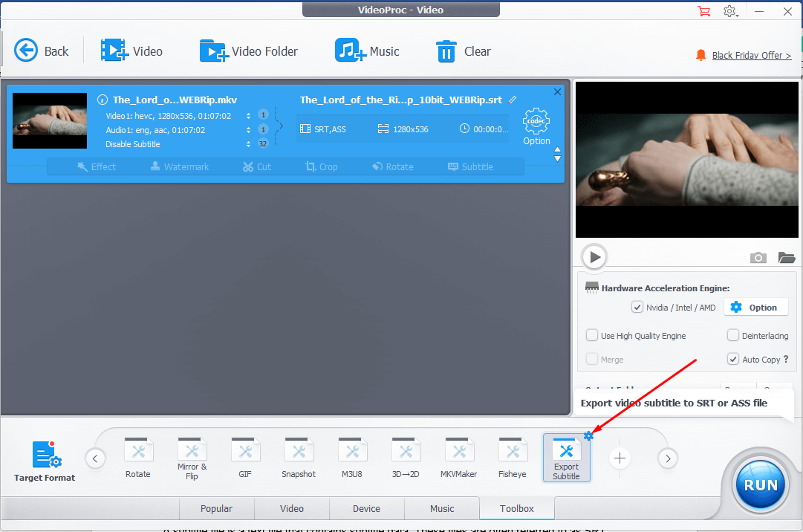Screen dimensions: 803x532
Task: Take a snapshot with camera icon
Action: point(758,258)
